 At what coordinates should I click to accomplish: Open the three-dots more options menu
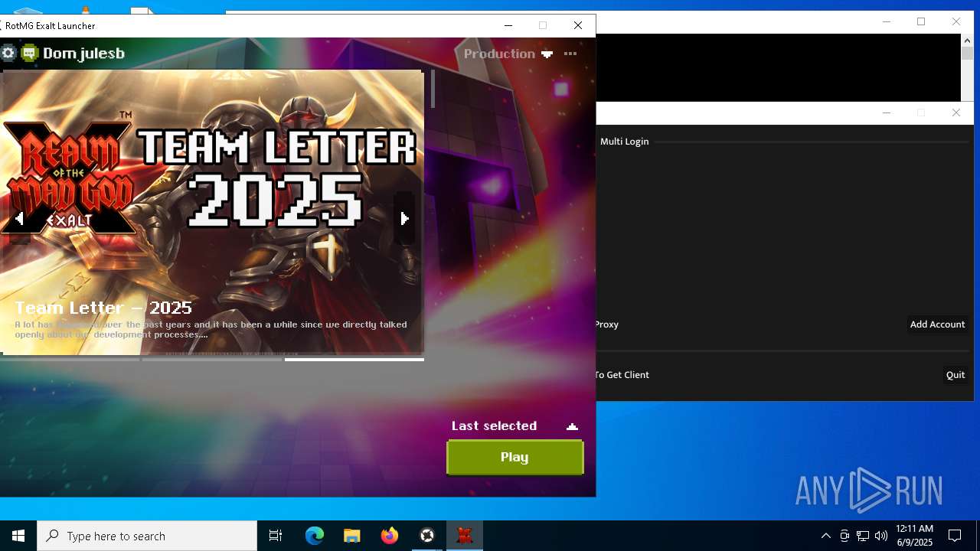[x=570, y=54]
